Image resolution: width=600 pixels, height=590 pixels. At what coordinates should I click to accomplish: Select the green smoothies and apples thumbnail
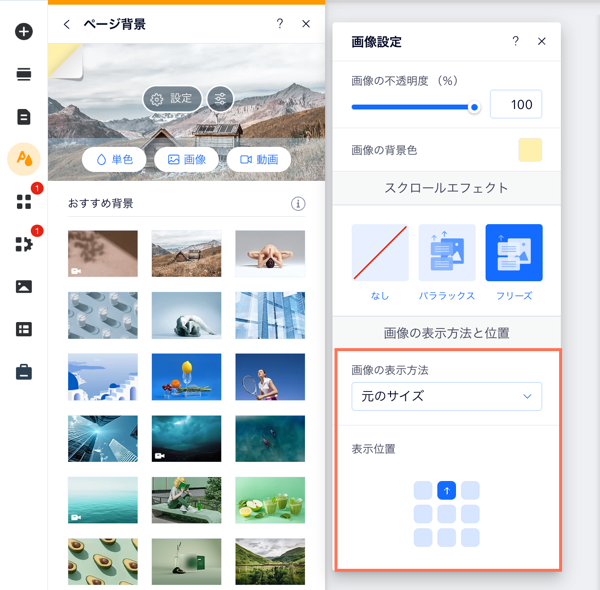(270, 500)
